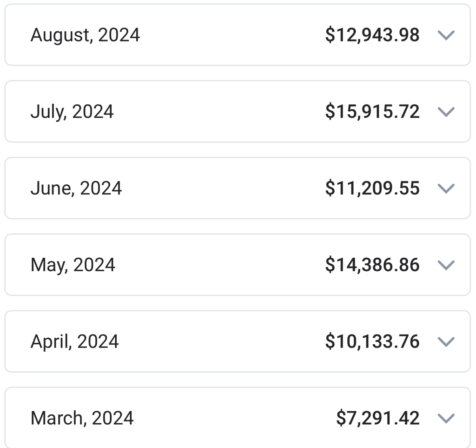Select the $14,386.86 total
476x448 pixels.
(372, 265)
